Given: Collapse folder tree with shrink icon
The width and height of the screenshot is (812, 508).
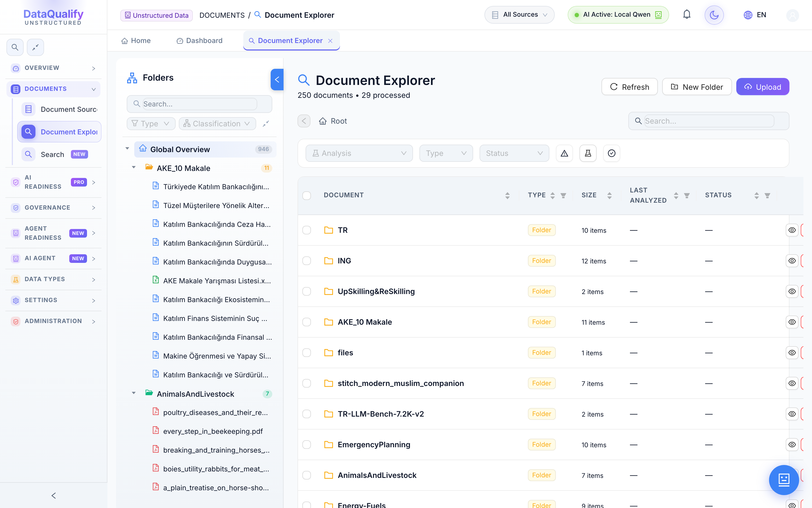Looking at the screenshot, I should pos(266,124).
